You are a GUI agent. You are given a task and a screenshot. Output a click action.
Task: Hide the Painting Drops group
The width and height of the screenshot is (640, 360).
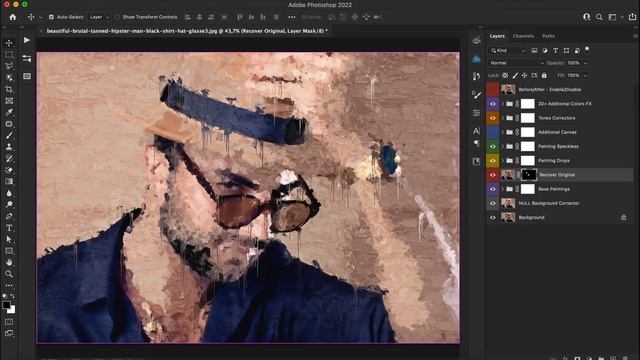493,160
